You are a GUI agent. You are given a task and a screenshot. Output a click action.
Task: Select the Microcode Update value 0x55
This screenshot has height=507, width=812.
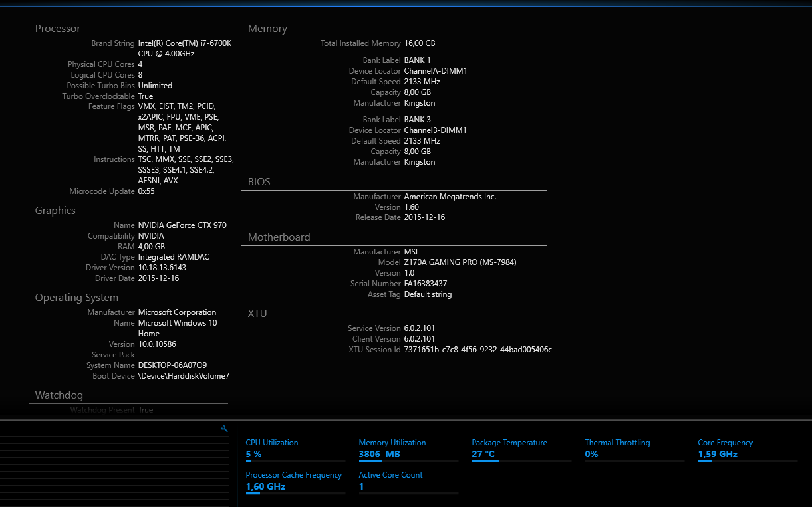(146, 191)
